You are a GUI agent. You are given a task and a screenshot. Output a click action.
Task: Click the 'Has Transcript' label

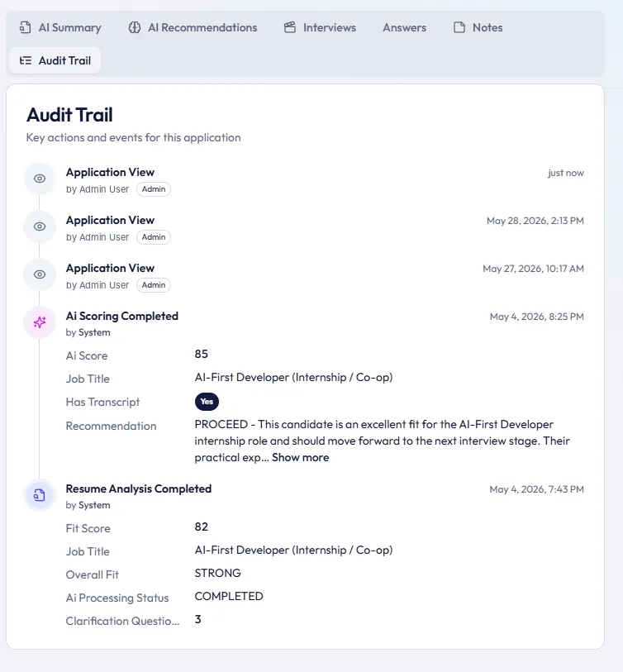point(102,402)
